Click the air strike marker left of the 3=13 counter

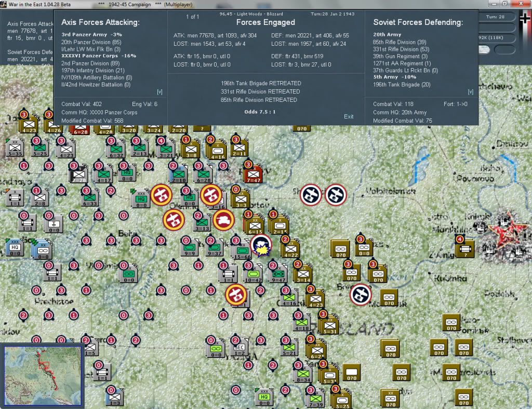point(174,220)
